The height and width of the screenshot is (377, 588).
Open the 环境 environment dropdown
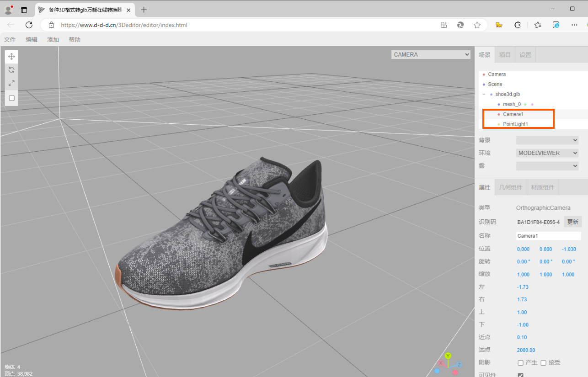click(x=547, y=153)
